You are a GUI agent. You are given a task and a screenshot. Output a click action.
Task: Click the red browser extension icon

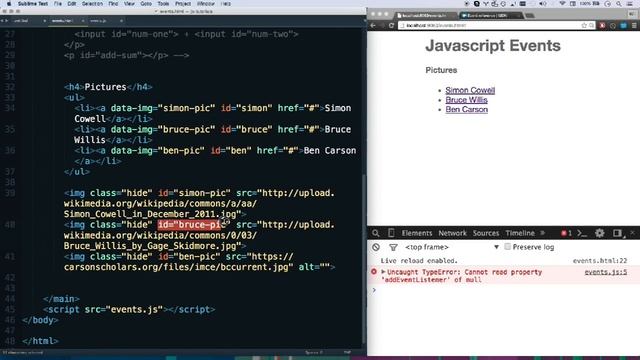(x=602, y=25)
